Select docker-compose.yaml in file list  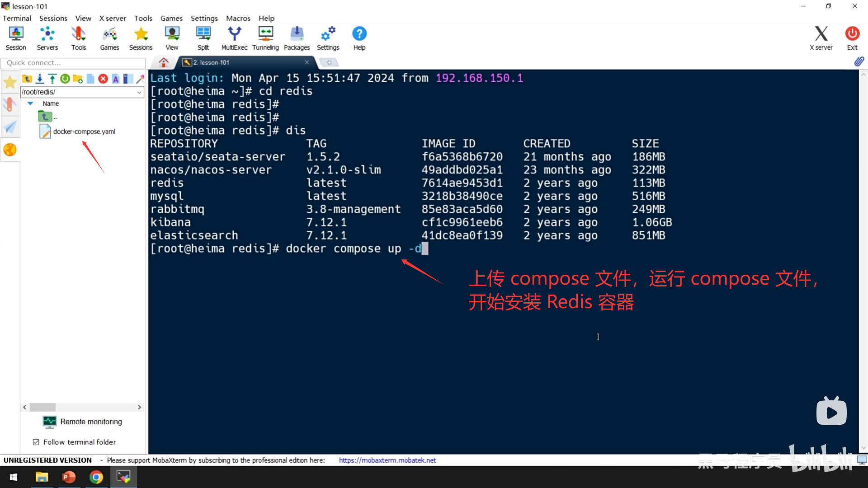tap(84, 131)
